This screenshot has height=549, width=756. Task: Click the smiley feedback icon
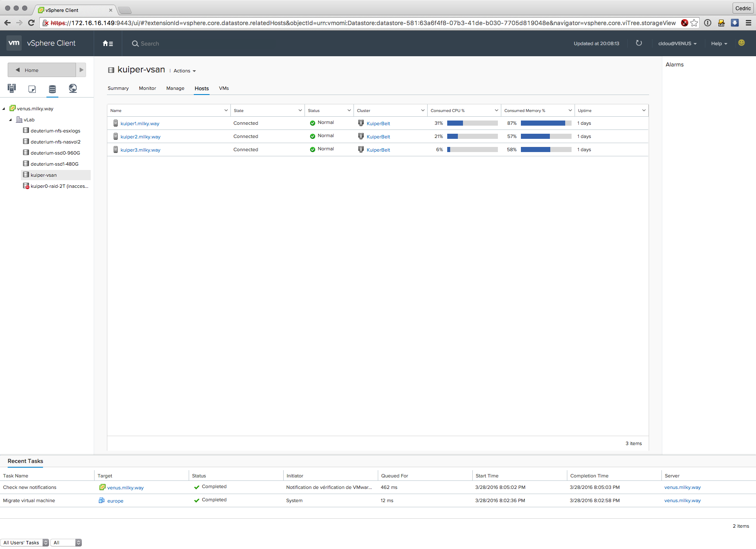coord(741,43)
